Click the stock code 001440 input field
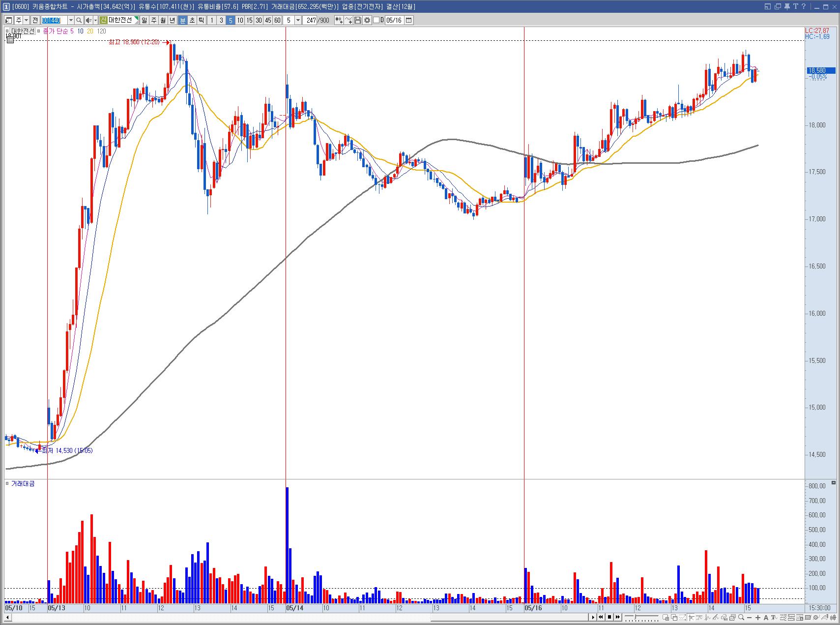 coord(54,20)
